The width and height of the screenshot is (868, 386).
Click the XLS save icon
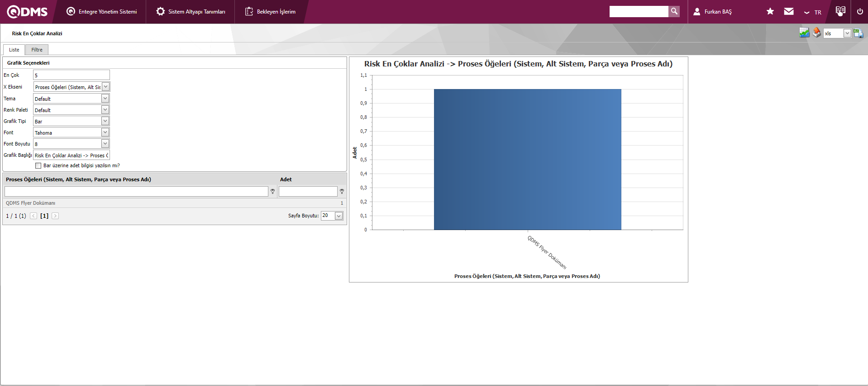point(858,33)
